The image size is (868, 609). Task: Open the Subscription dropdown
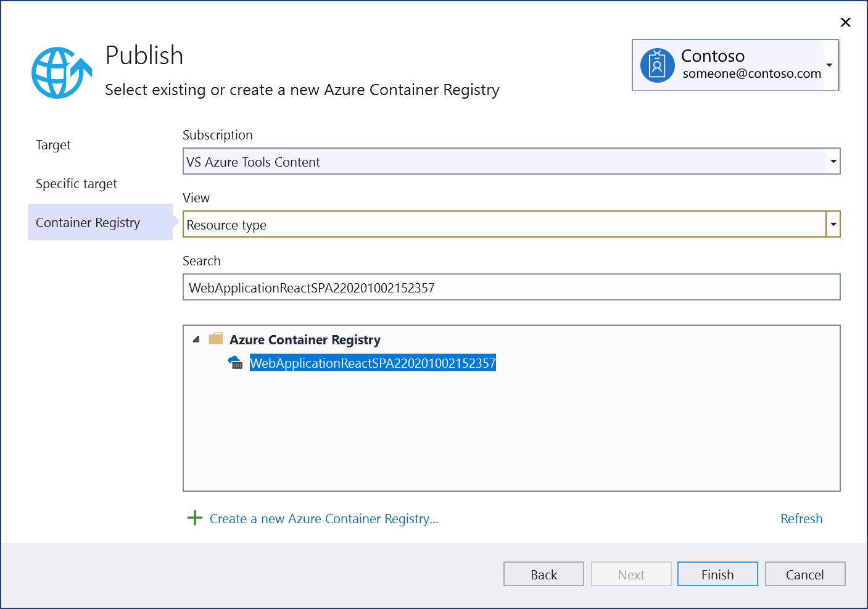coord(833,161)
